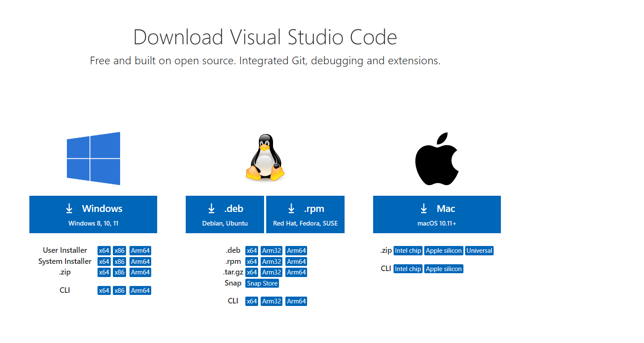Download the .tar.gz x64 archive
644x343 pixels.
252,272
